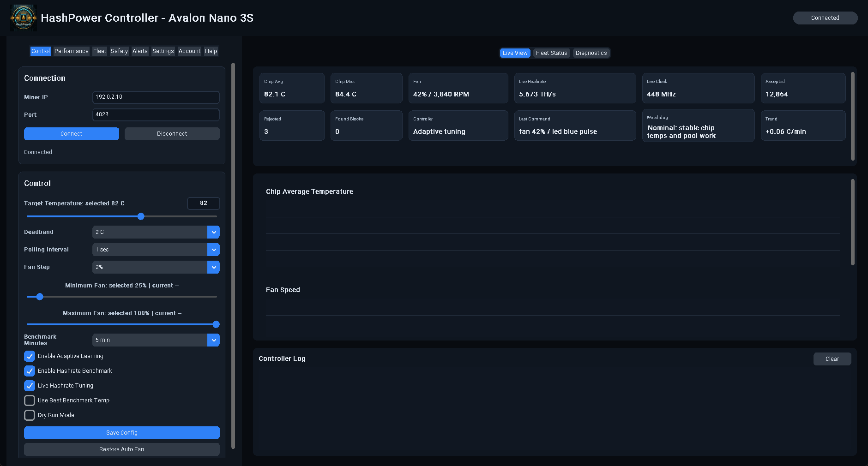
Task: Disable Enable Adaptive Learning checkbox
Action: (30, 356)
